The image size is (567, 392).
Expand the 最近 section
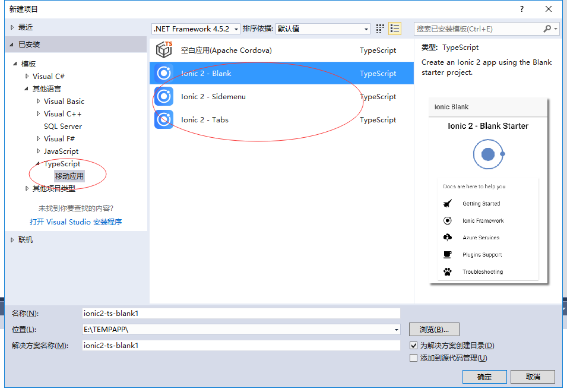[12, 27]
